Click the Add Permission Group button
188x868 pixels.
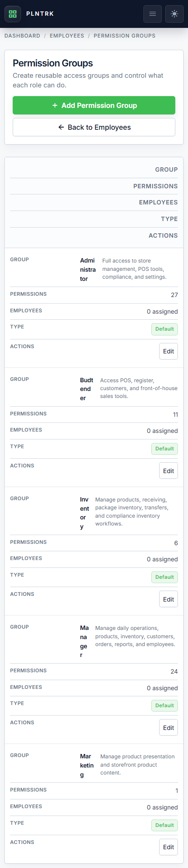coord(94,105)
